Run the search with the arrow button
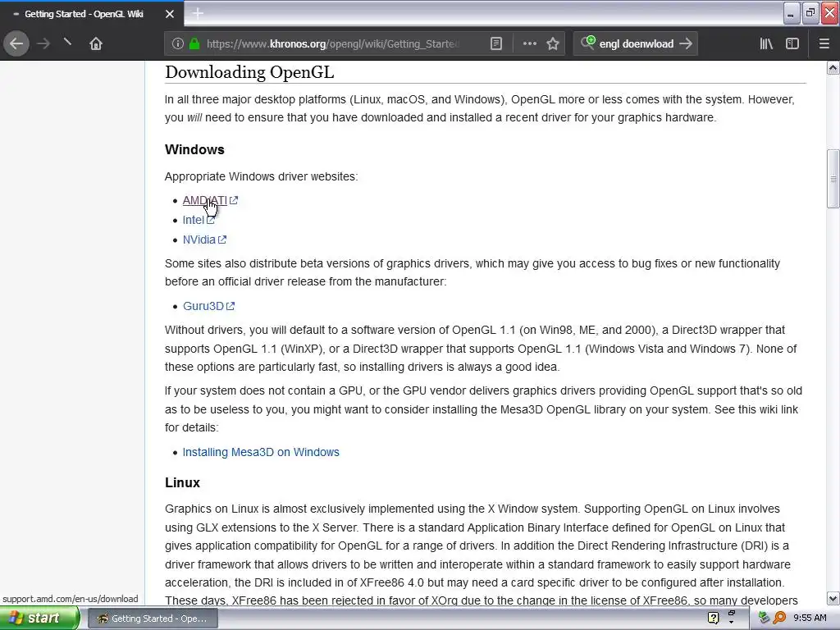Image resolution: width=840 pixels, height=630 pixels. 686,44
